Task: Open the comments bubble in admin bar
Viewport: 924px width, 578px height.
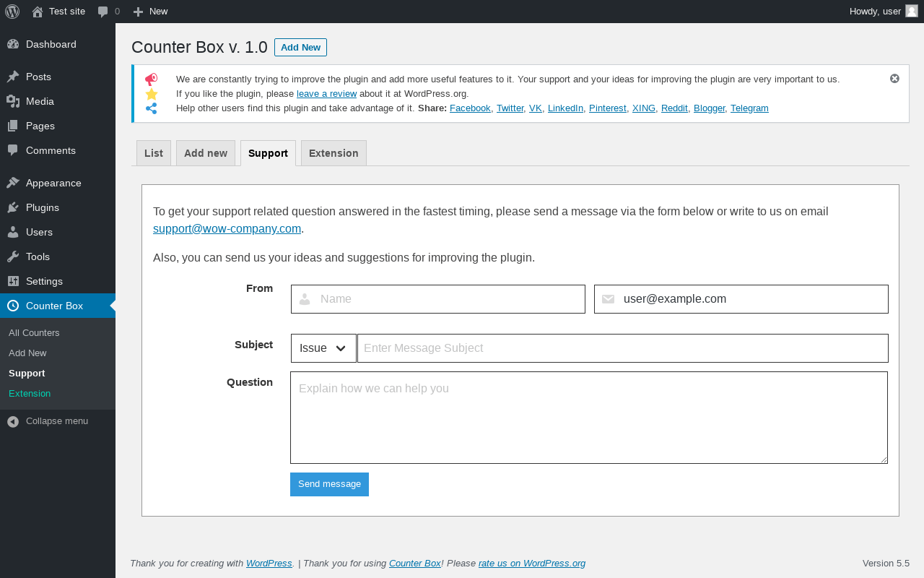Action: (103, 12)
